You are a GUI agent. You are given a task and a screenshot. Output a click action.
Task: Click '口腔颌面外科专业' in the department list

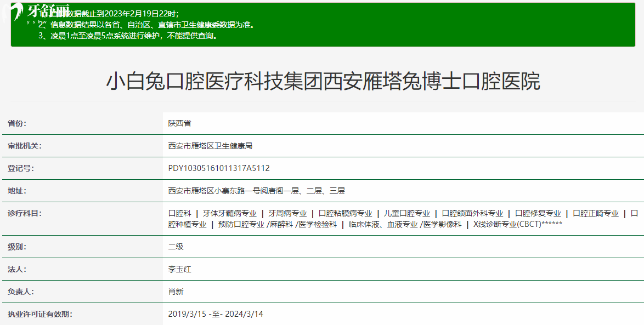tap(472, 213)
